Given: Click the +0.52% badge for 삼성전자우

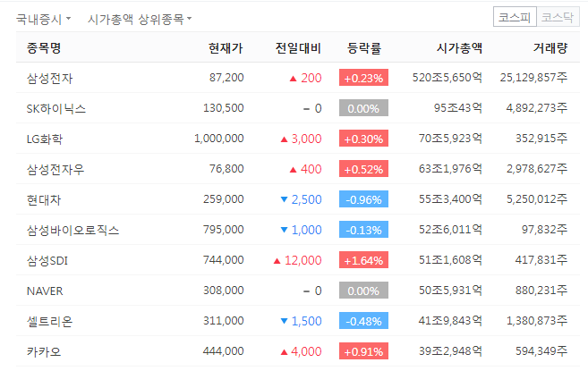Looking at the screenshot, I should coord(363,169).
